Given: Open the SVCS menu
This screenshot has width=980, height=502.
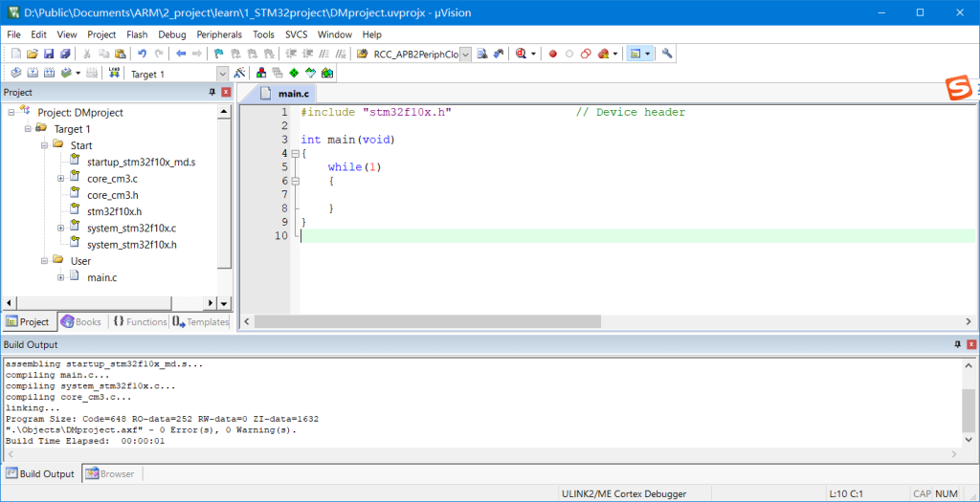Looking at the screenshot, I should 297,34.
